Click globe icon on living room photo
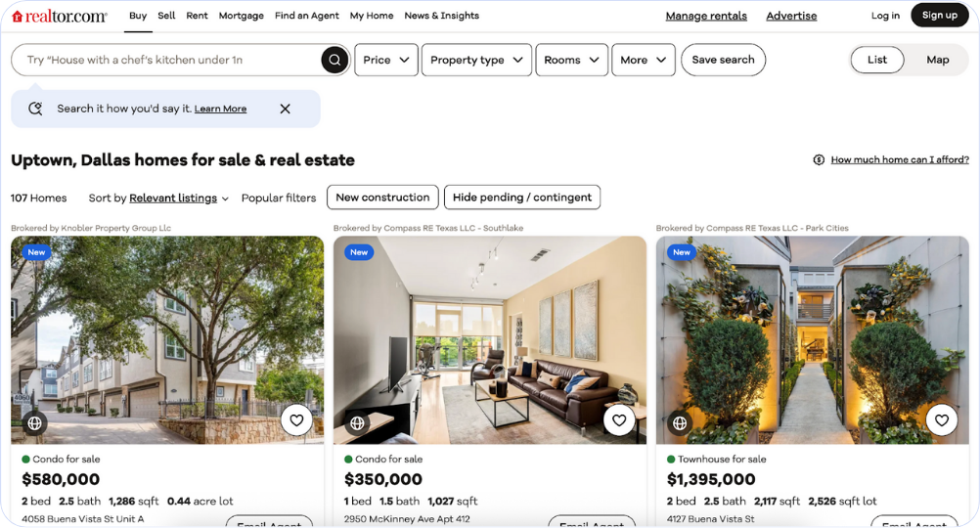The image size is (980, 528). click(358, 423)
